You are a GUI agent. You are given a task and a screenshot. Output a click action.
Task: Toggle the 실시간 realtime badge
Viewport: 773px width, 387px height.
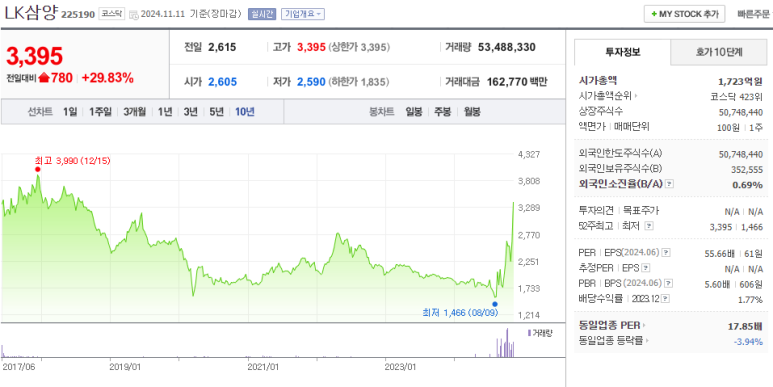coord(262,14)
